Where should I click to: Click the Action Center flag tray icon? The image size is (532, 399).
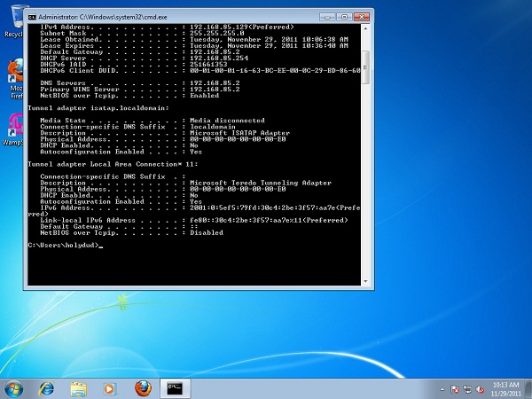coord(455,387)
